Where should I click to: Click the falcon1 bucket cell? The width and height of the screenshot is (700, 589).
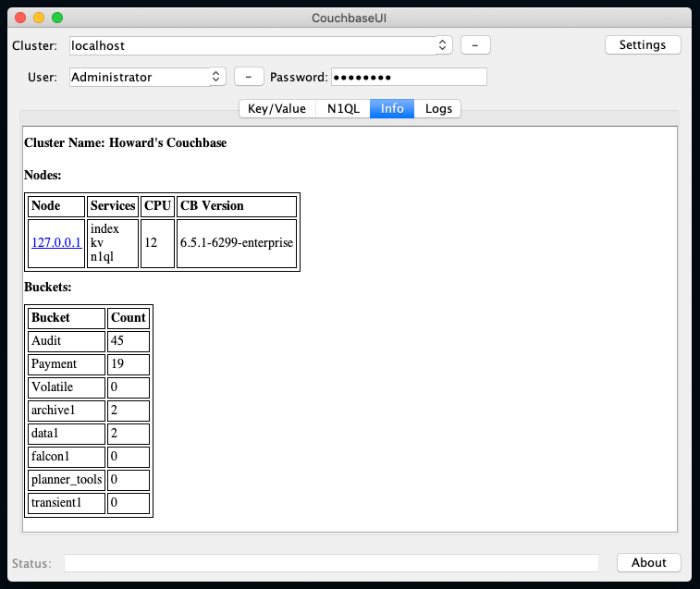(x=67, y=457)
